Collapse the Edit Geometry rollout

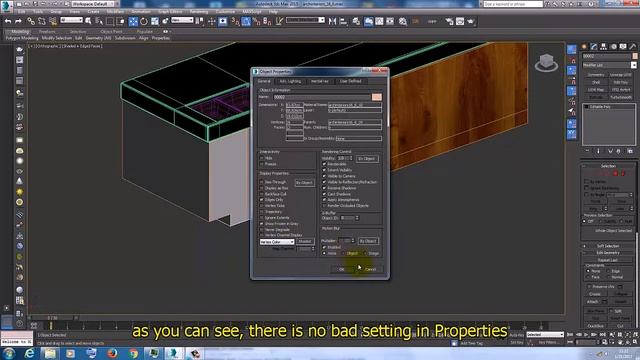pyautogui.click(x=608, y=253)
